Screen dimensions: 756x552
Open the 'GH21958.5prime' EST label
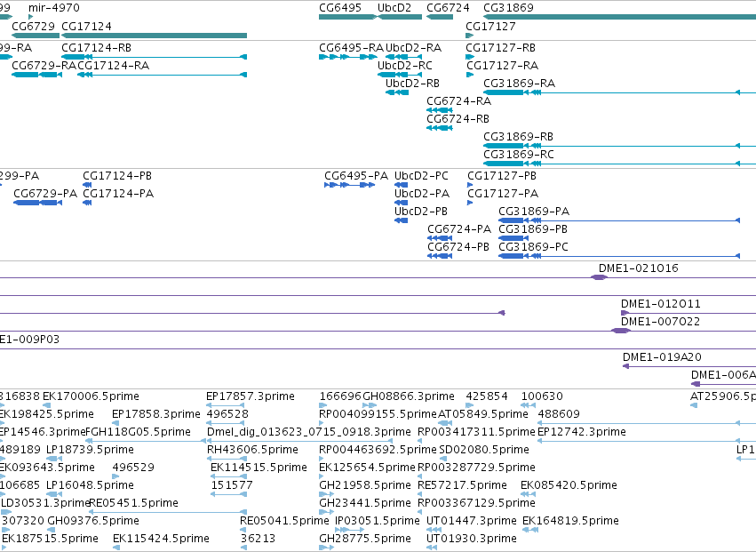coord(365,485)
